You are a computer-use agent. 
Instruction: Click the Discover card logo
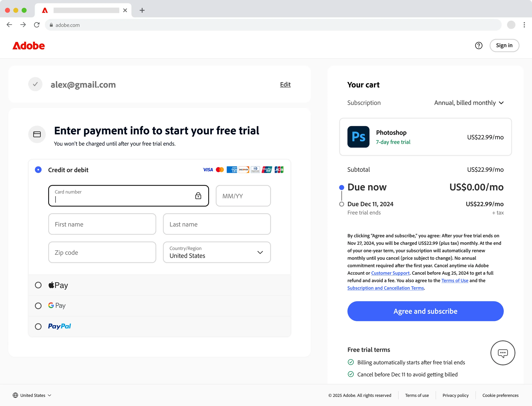244,170
